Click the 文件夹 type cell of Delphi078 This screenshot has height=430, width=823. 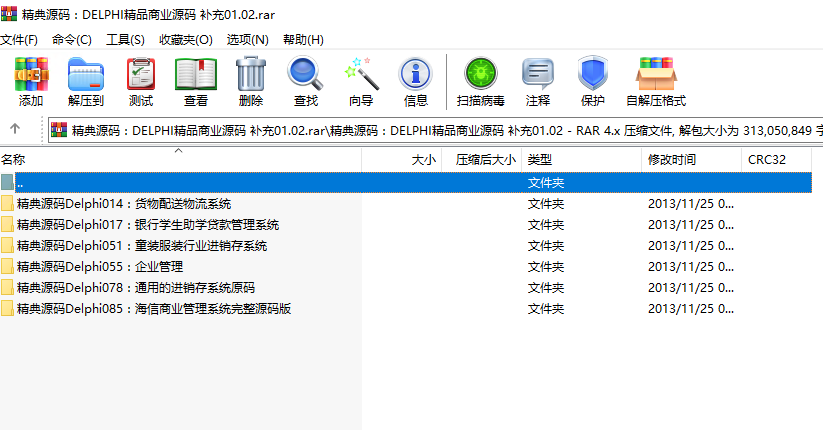pos(546,288)
